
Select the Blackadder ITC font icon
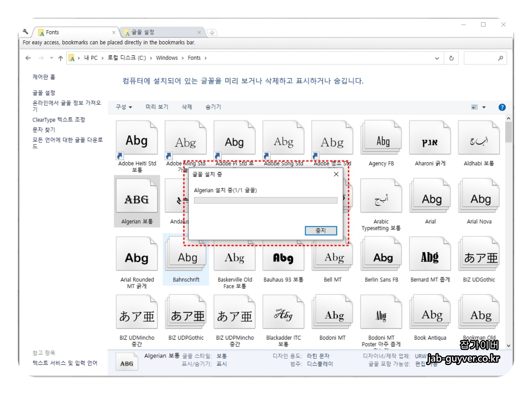tap(283, 314)
